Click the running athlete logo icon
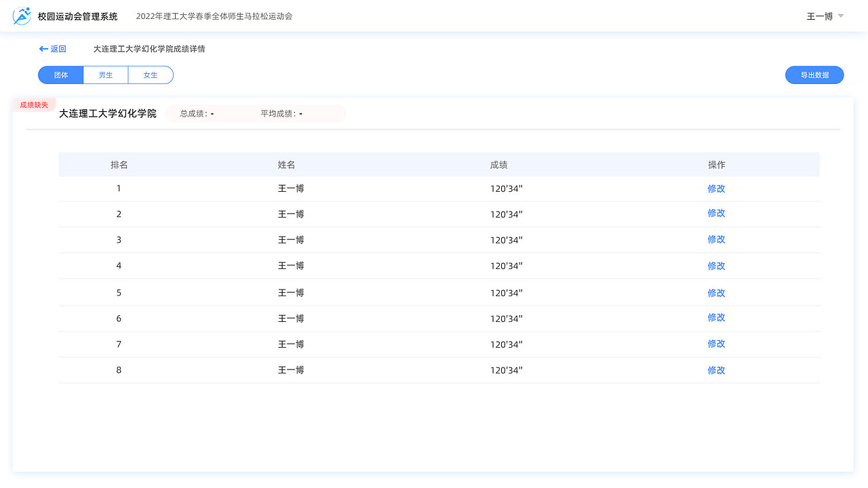 pos(21,16)
